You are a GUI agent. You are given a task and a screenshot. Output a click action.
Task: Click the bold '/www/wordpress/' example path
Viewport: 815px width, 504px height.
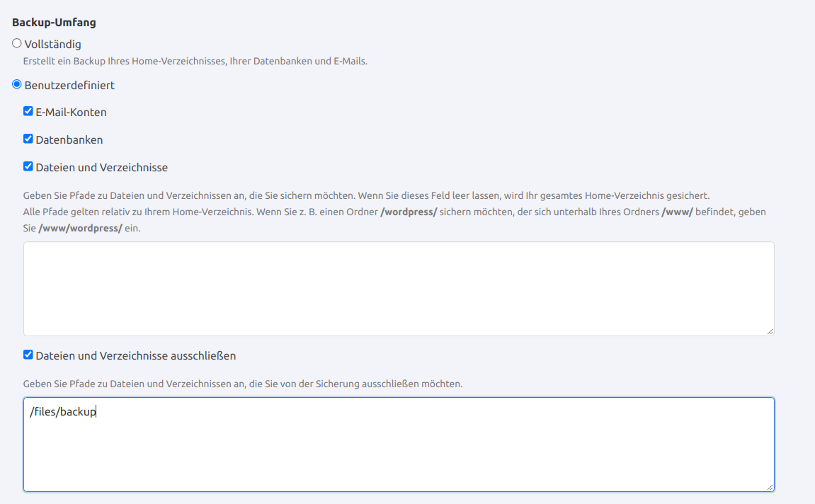pos(80,229)
